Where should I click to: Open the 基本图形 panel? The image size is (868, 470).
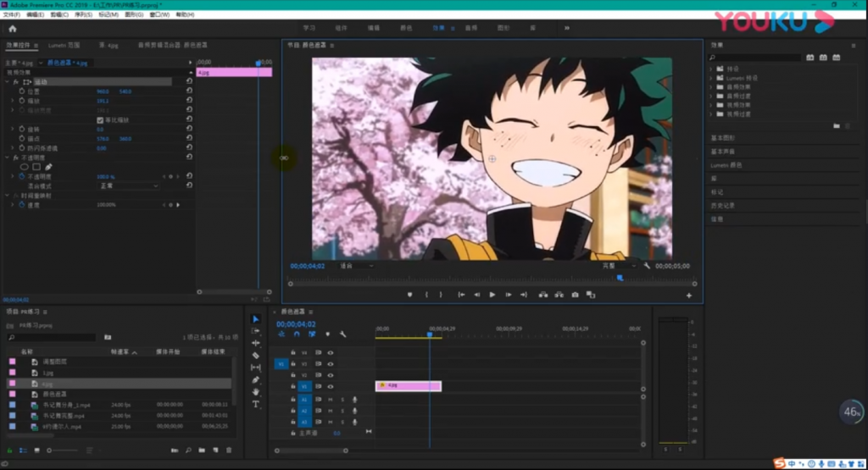click(723, 138)
